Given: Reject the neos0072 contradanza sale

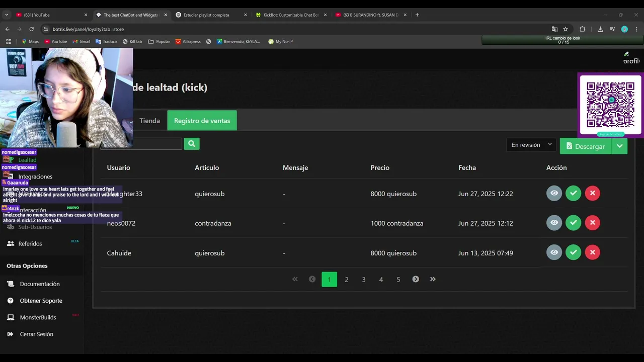Looking at the screenshot, I should tap(592, 223).
